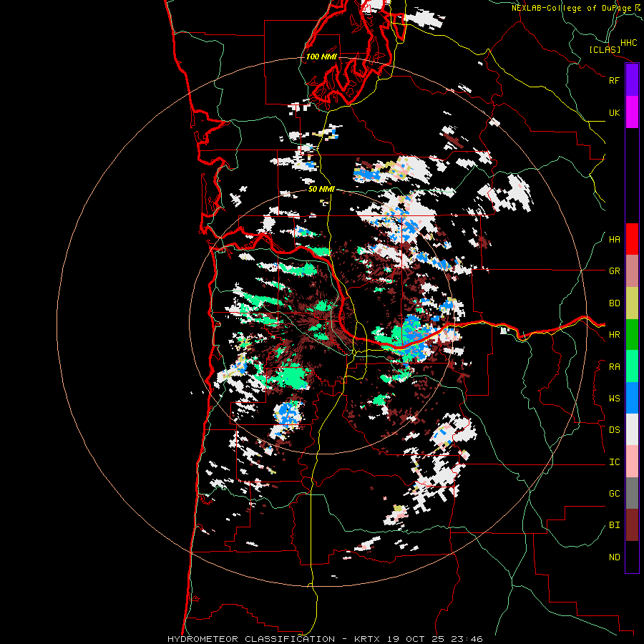The height and width of the screenshot is (644, 644).
Task: Click the WS legend label
Action: pyautogui.click(x=614, y=399)
